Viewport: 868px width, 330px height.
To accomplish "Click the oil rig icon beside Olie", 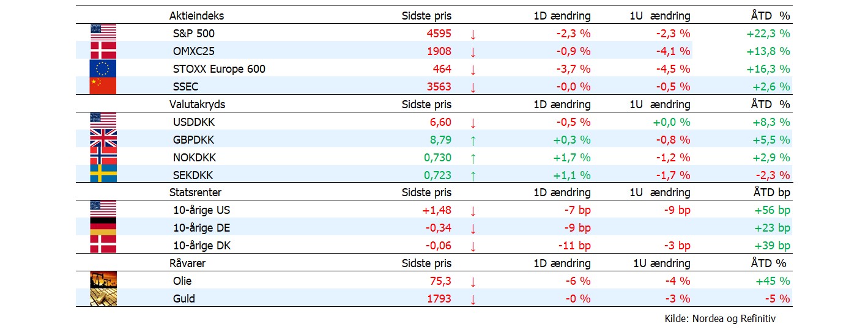I will click(x=103, y=280).
